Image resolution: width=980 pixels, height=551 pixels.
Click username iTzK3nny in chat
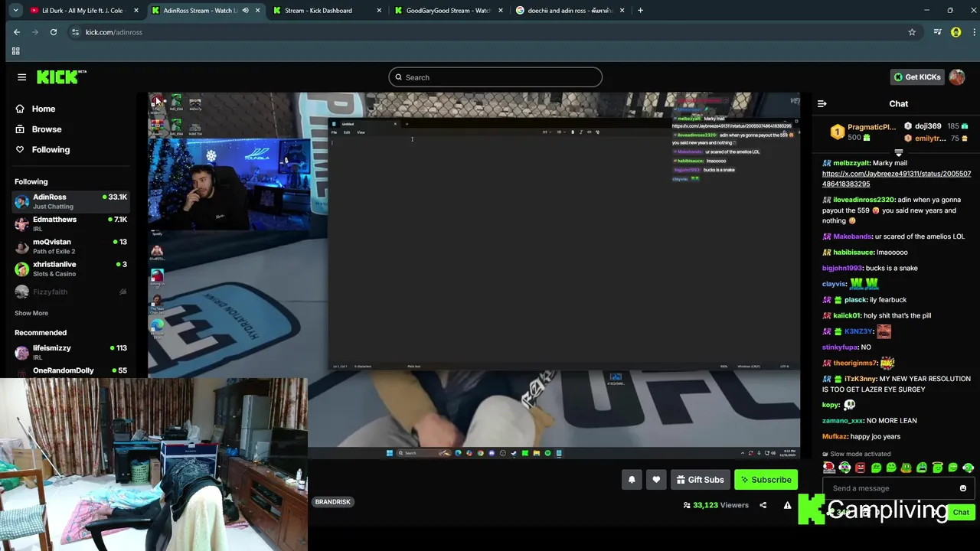(x=861, y=379)
